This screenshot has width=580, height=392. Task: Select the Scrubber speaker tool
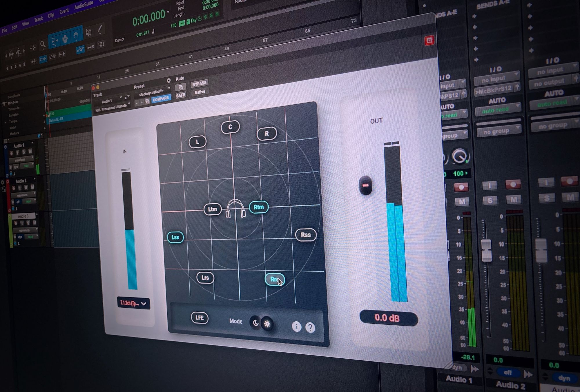[x=89, y=32]
